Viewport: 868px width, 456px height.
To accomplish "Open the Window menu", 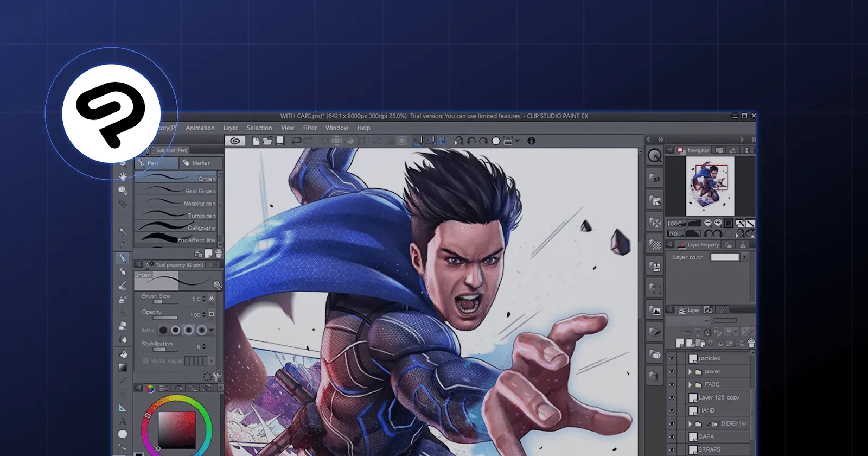I will tap(337, 128).
